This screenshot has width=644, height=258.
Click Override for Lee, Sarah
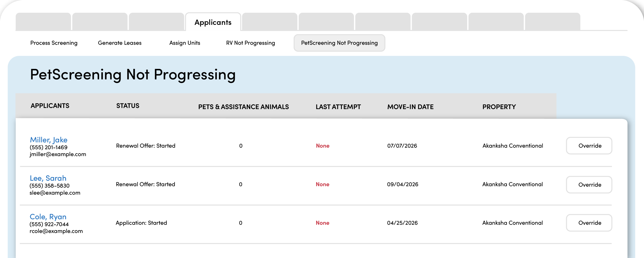point(589,185)
